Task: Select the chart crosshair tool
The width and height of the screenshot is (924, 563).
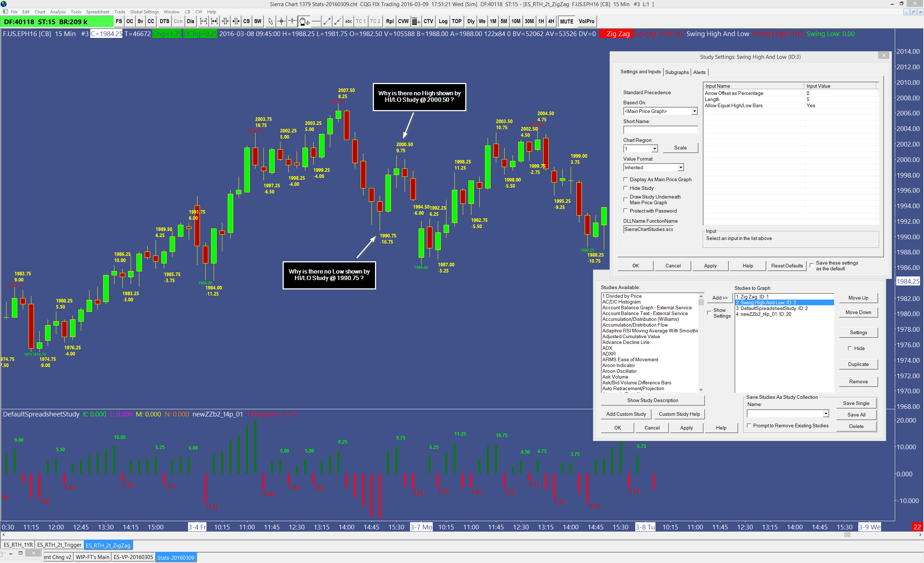Action: pyautogui.click(x=281, y=21)
